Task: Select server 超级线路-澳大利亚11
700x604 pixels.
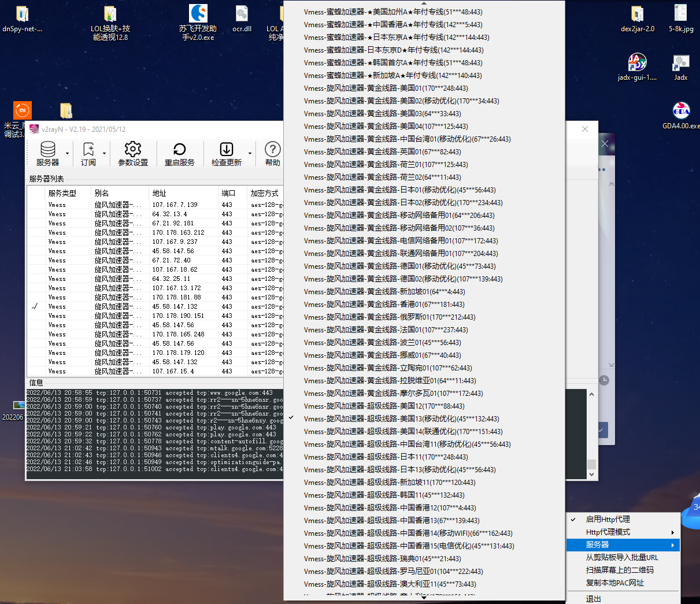Action: click(x=424, y=584)
